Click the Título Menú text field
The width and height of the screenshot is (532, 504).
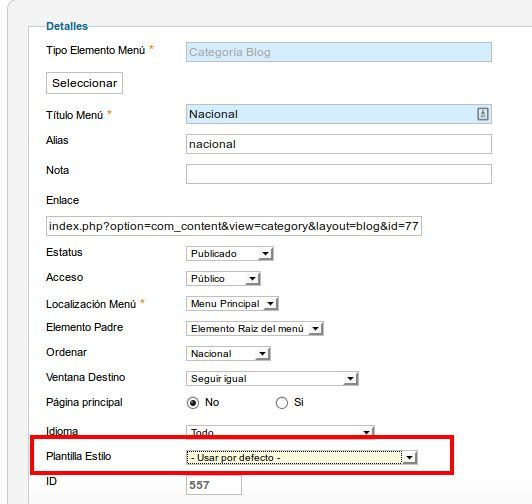(339, 114)
